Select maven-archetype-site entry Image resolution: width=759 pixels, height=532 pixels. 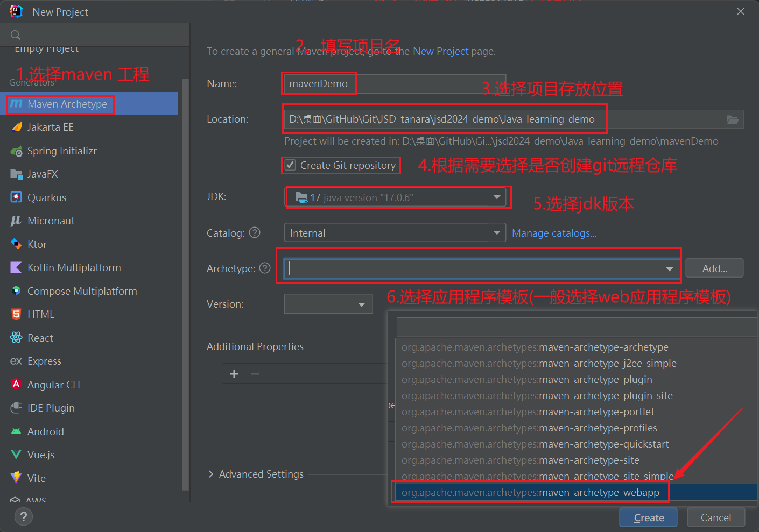(576, 460)
